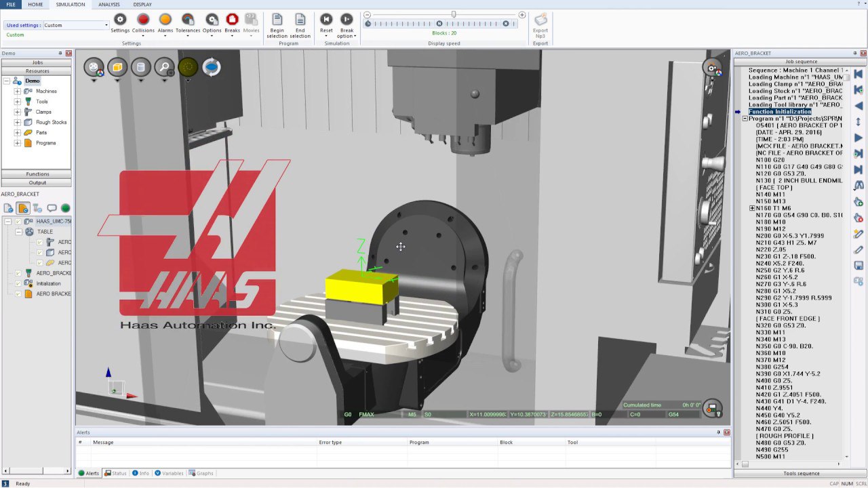868x488 pixels.
Task: Select the highlighted orange document icon
Action: pyautogui.click(x=23, y=208)
